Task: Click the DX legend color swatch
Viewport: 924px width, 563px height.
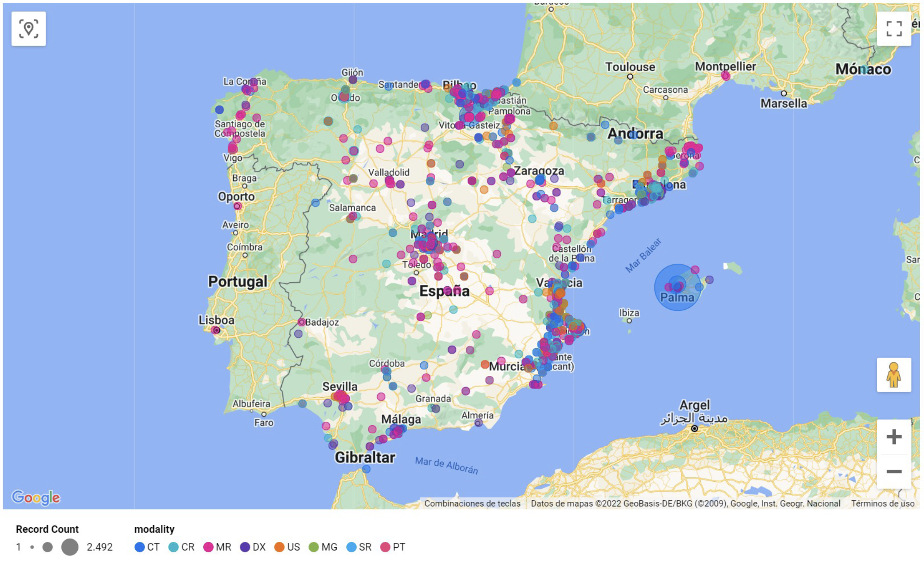Action: click(245, 547)
